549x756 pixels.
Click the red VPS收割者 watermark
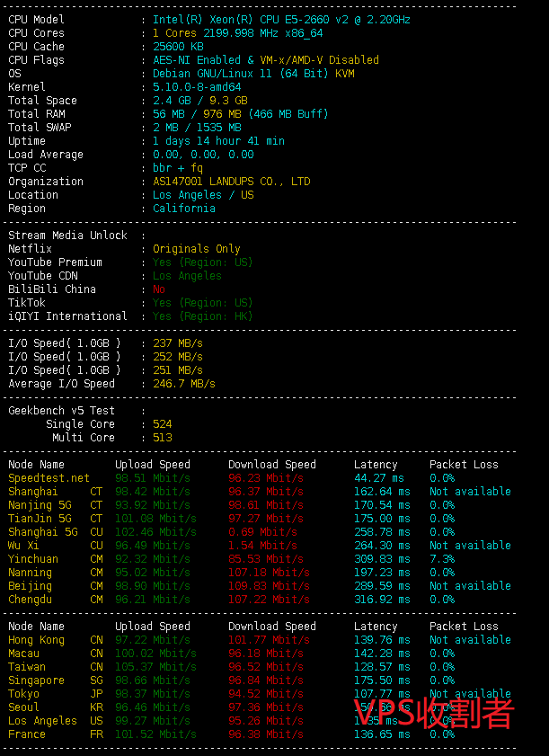pyautogui.click(x=434, y=713)
